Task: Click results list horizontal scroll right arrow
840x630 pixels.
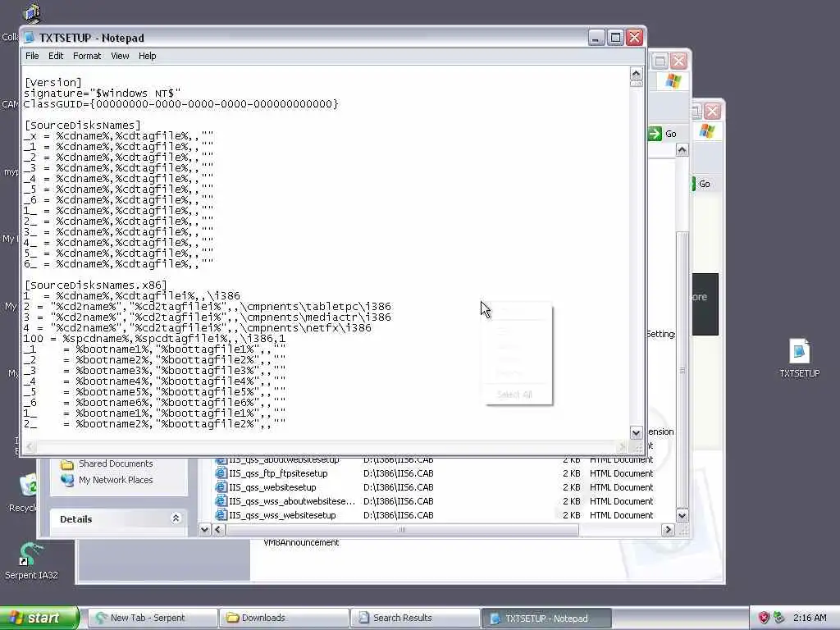Action: click(x=668, y=529)
